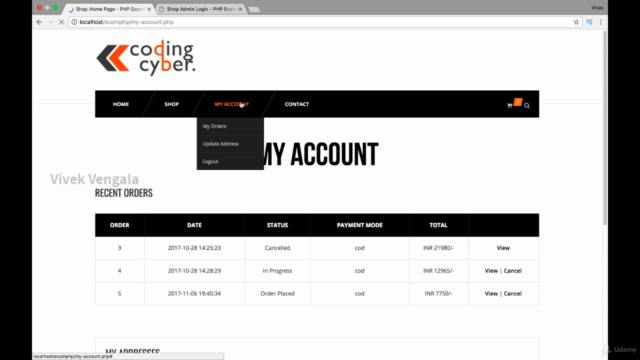
Task: Click the Cancelled status cell
Action: (278, 248)
